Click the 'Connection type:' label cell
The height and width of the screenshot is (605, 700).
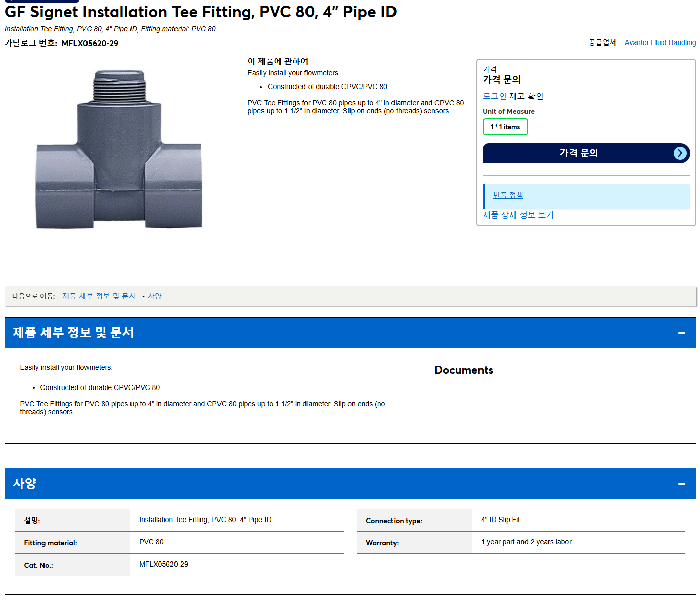(414, 521)
